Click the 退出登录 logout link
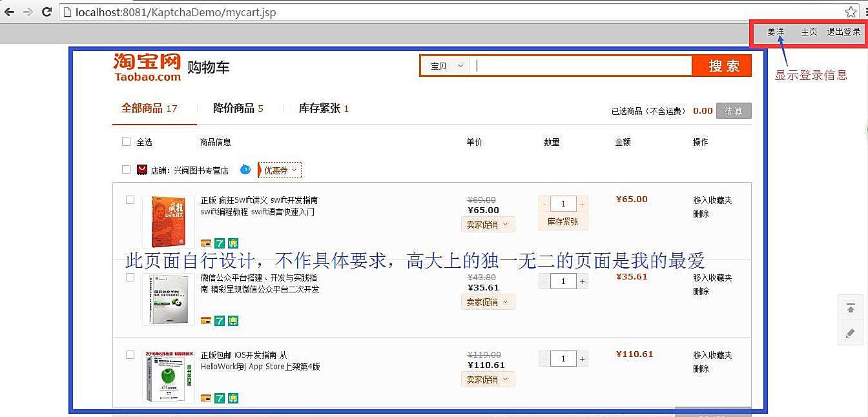This screenshot has height=417, width=868. click(x=843, y=32)
